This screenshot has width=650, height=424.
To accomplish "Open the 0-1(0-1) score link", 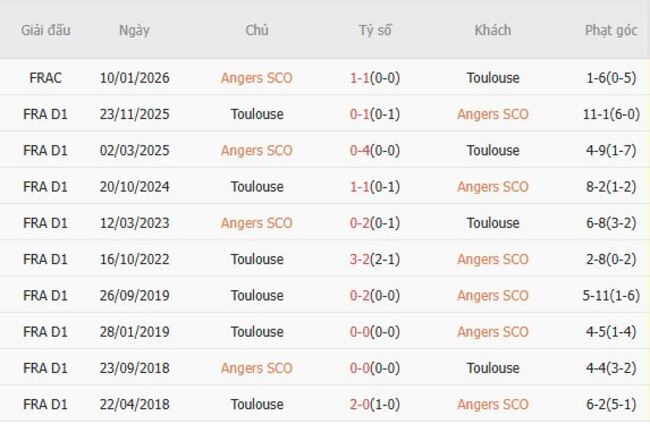I will [x=375, y=114].
